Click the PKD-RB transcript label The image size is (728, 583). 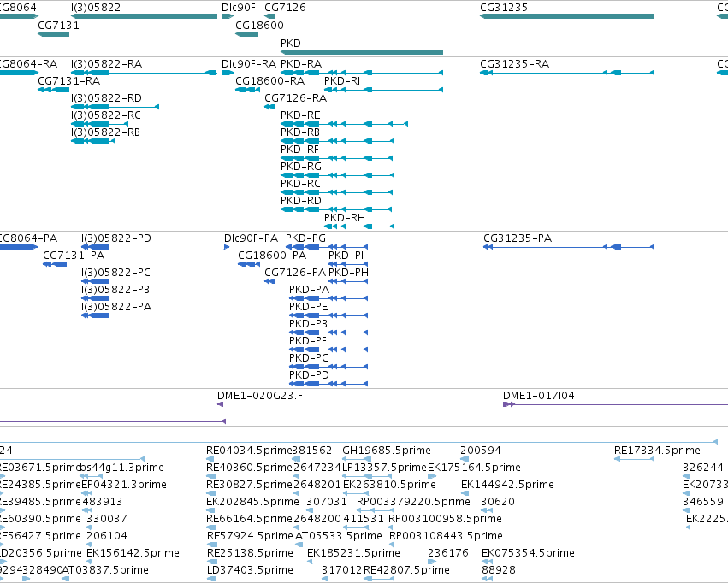coord(300,132)
